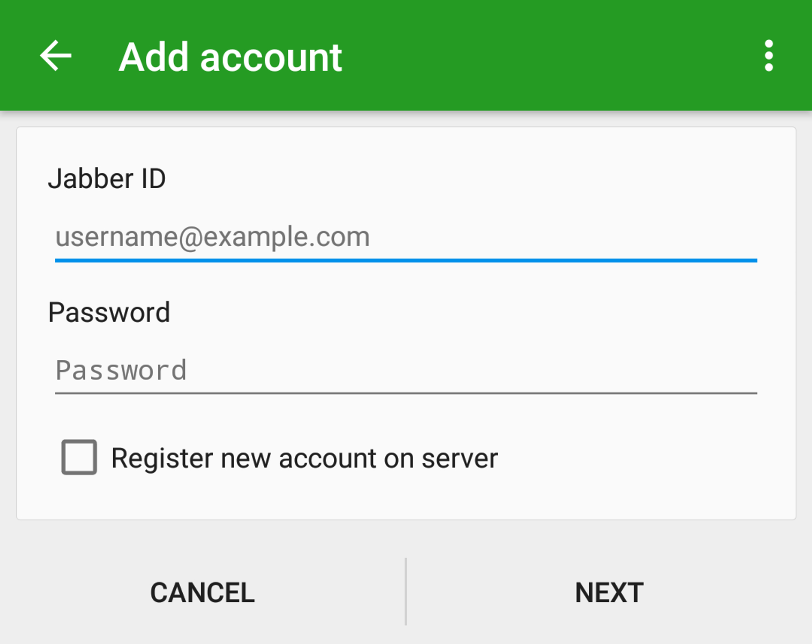Tap the back arrow icon
The image size is (812, 644).
(x=56, y=56)
